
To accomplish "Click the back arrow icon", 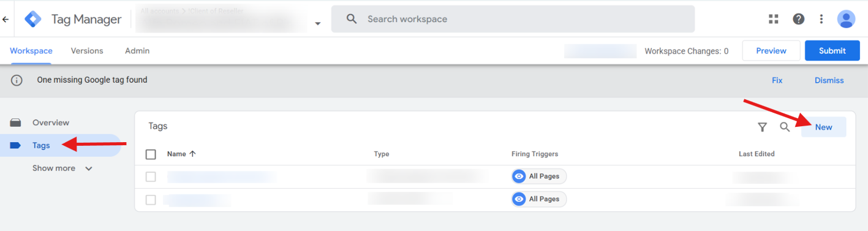I will (6, 19).
